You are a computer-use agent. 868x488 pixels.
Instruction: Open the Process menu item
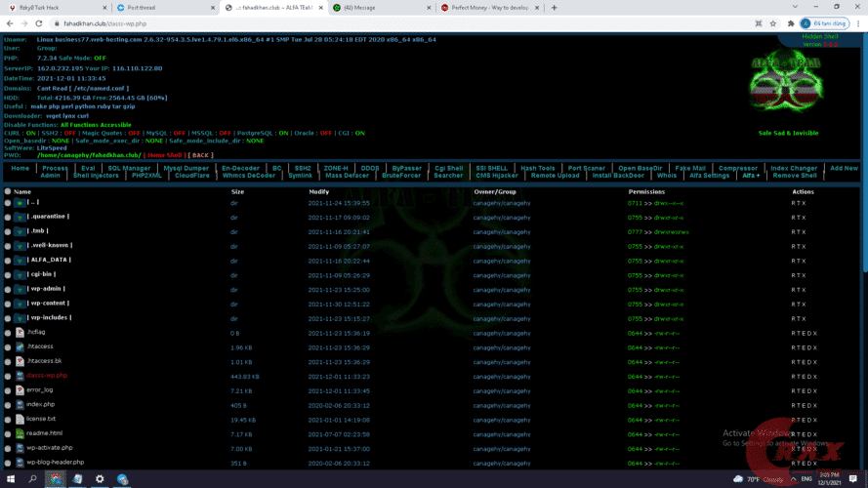pos(55,168)
